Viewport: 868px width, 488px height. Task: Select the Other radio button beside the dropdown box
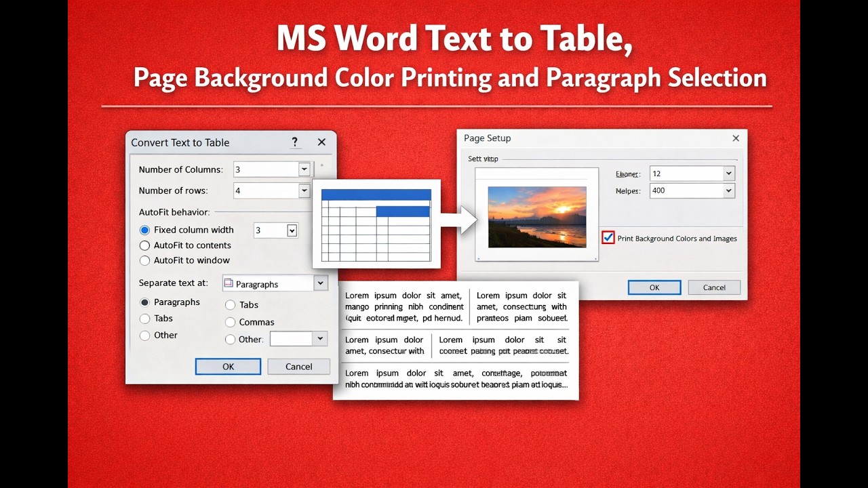coord(230,340)
